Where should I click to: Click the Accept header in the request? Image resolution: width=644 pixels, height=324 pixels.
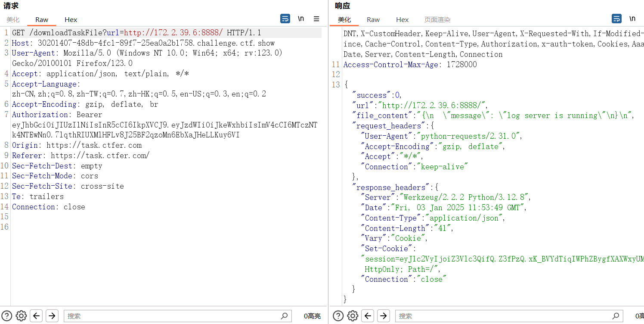click(100, 74)
